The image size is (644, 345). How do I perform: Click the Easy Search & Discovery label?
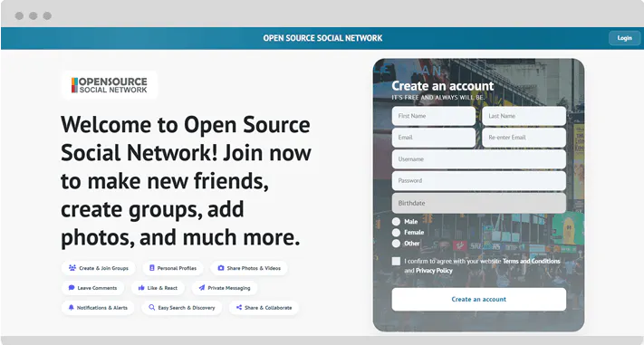click(187, 308)
